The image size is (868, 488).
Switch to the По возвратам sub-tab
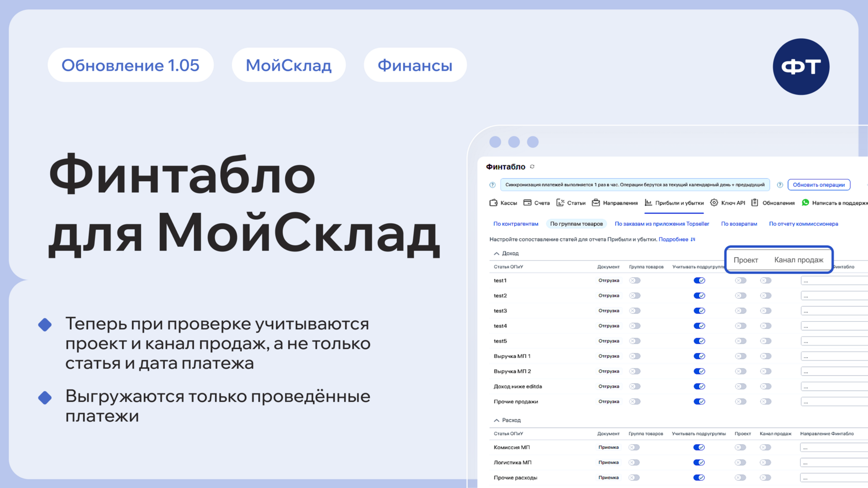pos(739,224)
